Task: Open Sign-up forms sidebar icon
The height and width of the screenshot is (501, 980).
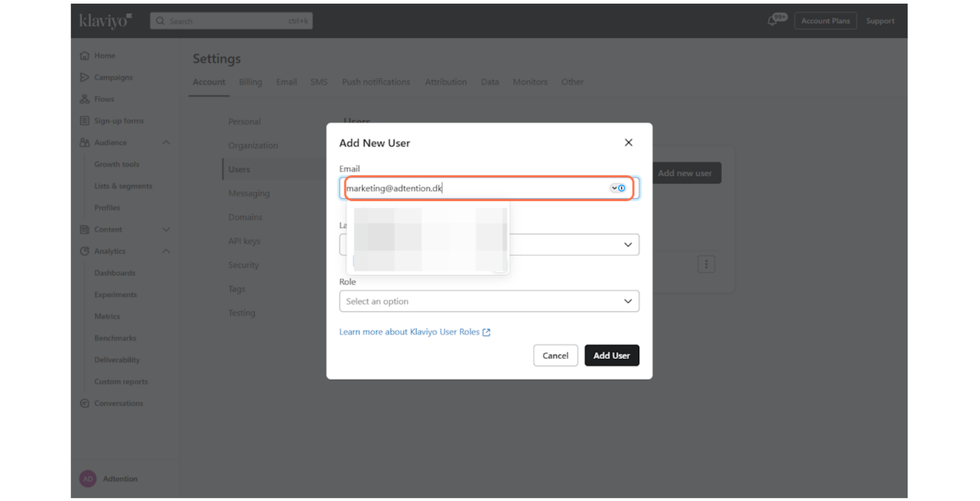Action: click(x=85, y=121)
